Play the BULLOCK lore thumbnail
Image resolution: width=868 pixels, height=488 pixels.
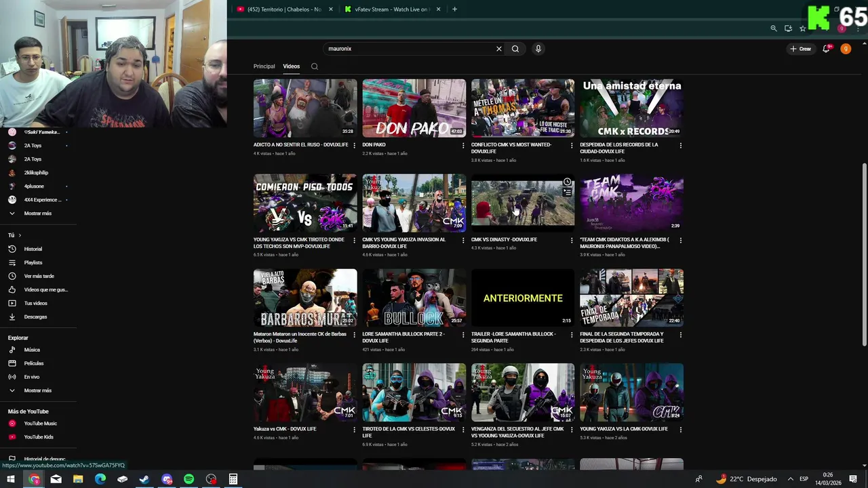coord(414,298)
